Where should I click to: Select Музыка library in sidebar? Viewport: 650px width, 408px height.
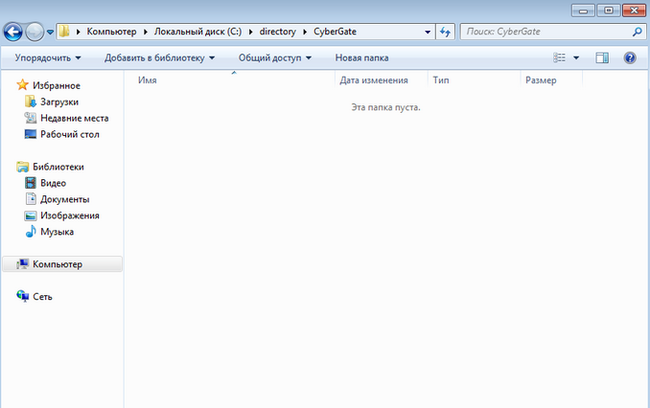click(56, 232)
